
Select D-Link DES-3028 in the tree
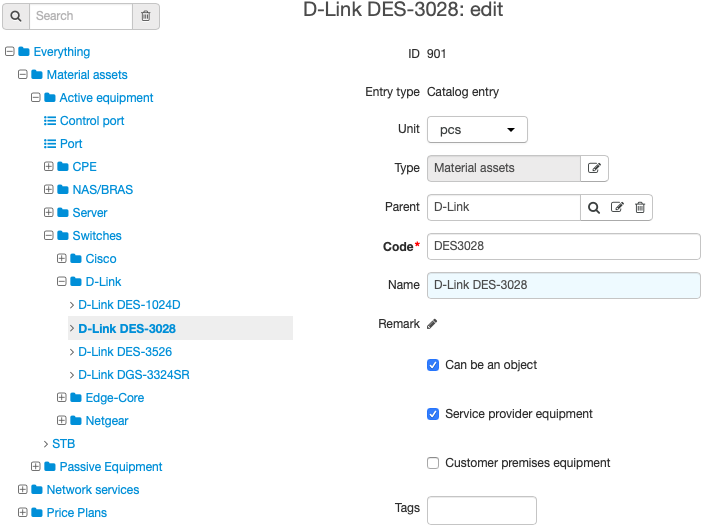[127, 329]
